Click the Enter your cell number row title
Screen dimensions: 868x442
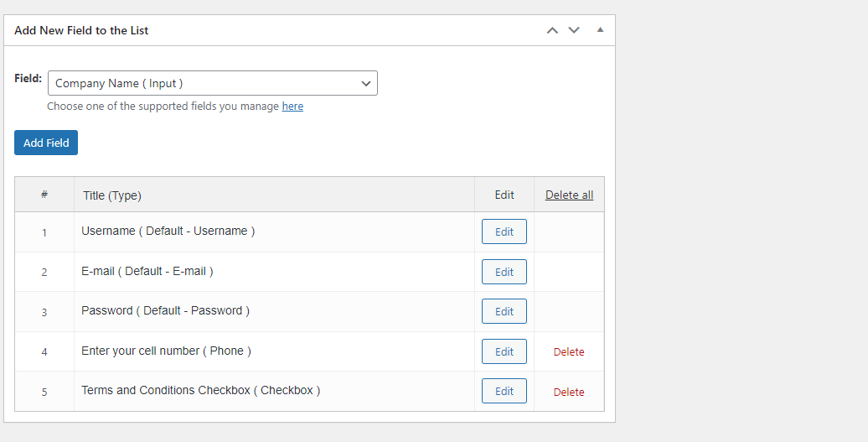166,351
